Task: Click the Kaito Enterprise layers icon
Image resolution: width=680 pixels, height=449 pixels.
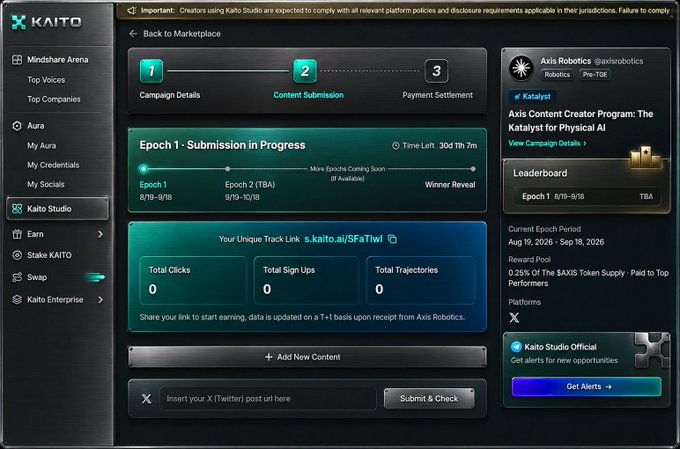Action: coord(17,300)
